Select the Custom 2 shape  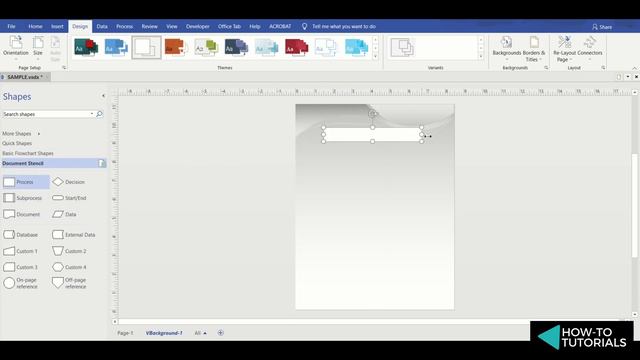click(69, 251)
